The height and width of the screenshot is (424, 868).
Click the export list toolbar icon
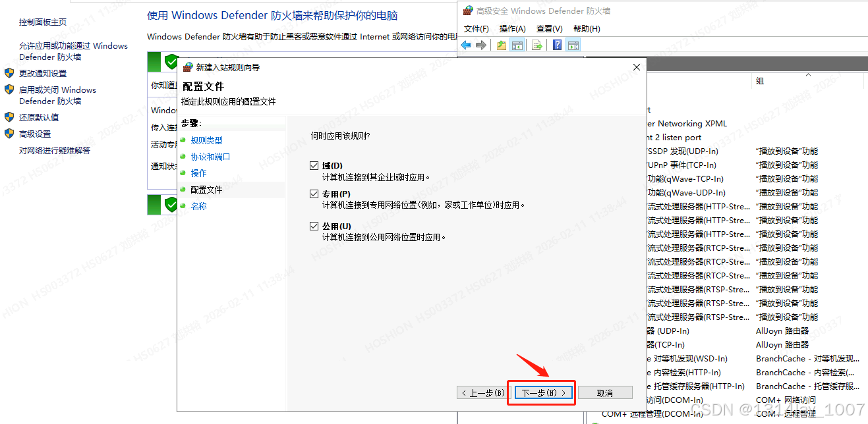point(537,45)
